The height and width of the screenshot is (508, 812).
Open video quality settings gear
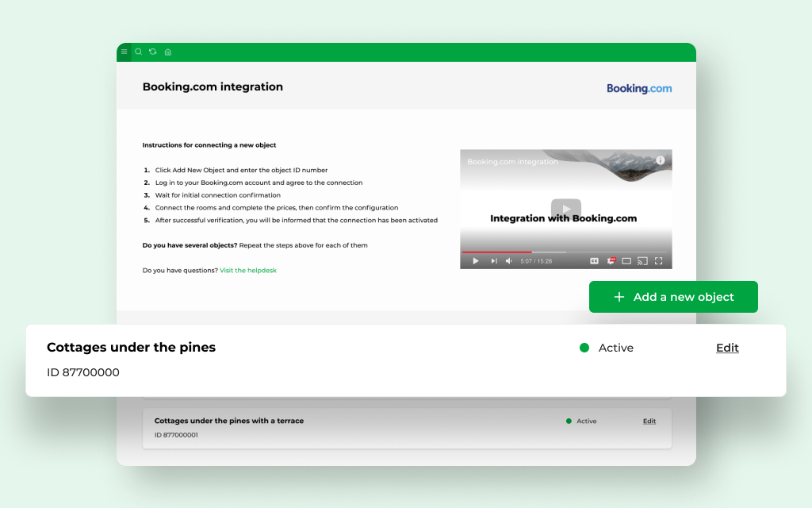611,260
